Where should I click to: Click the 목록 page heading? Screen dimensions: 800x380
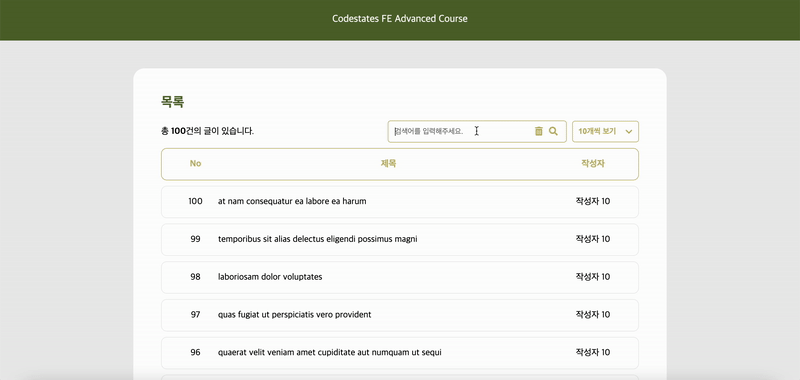click(172, 102)
